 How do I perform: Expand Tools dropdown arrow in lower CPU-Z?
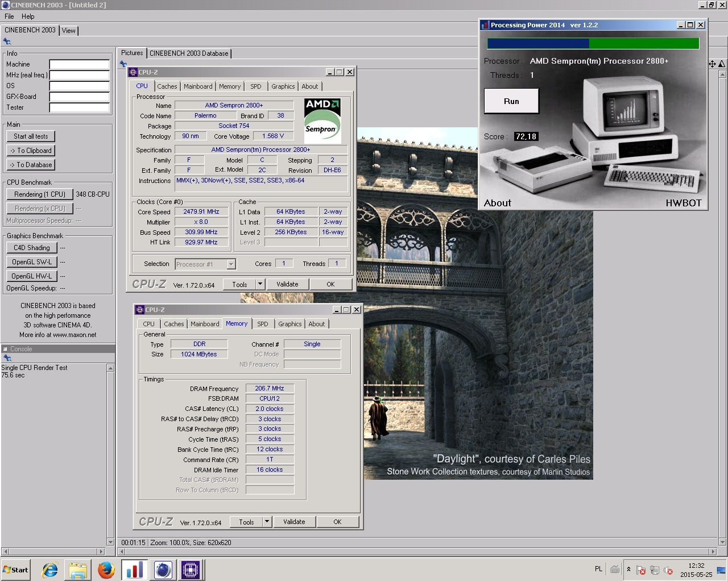(267, 522)
